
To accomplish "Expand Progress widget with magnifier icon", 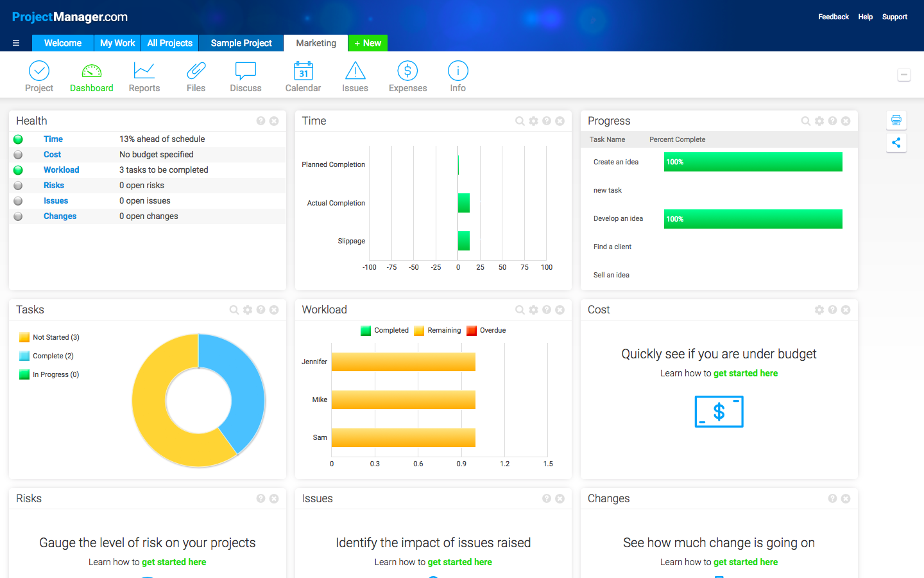I will 806,121.
